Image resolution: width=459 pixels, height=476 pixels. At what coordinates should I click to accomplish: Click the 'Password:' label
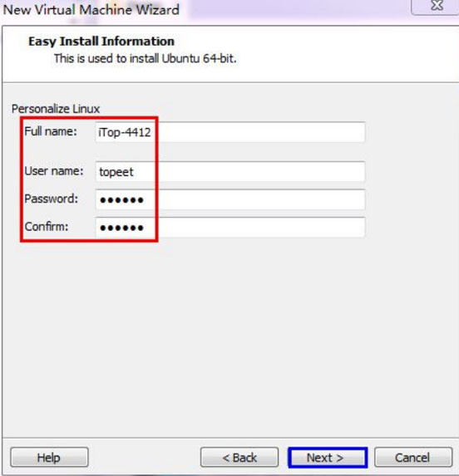pyautogui.click(x=52, y=199)
